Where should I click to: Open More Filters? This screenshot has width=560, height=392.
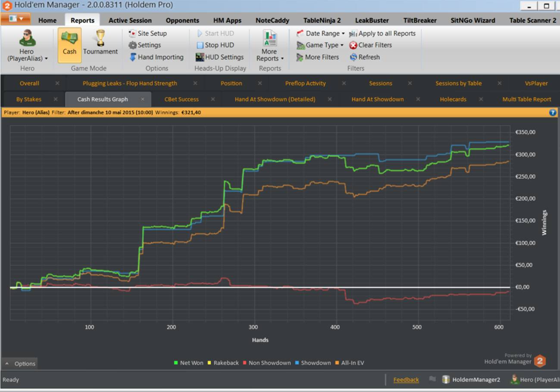(318, 57)
